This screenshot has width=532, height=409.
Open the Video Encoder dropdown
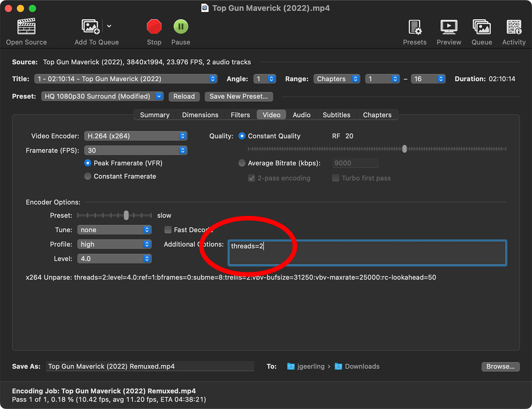[x=136, y=136]
